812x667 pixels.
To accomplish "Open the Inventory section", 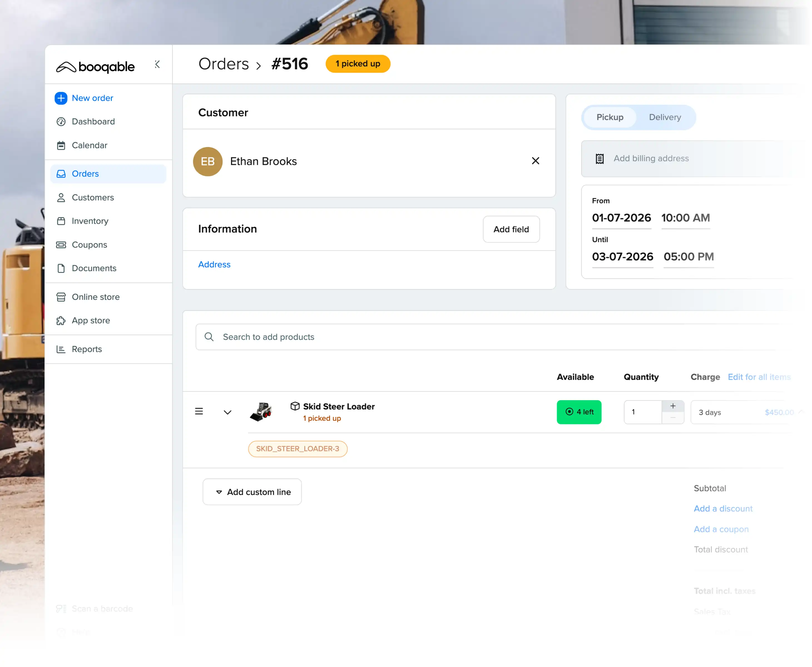I will (x=90, y=221).
